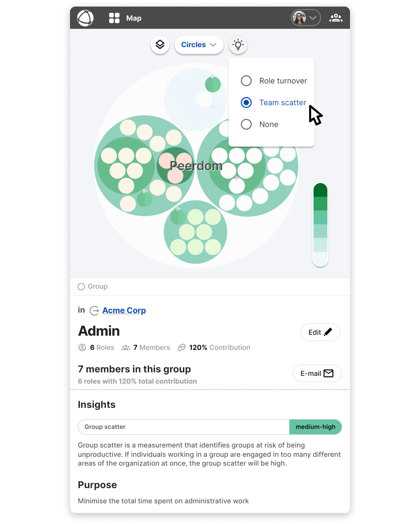Open the team members icon
Image resolution: width=420 pixels, height=524 pixels.
coord(336,18)
